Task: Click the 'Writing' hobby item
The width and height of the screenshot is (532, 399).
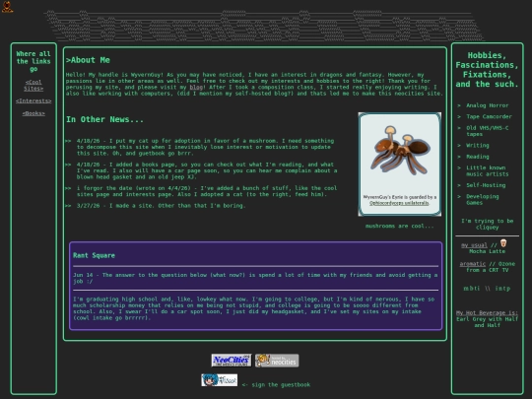Action: (478, 145)
